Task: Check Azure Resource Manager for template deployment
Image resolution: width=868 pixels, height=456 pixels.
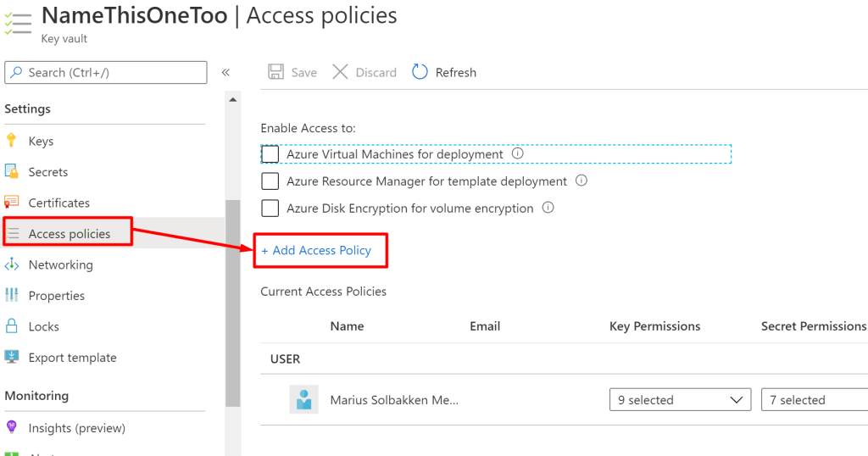Action: point(270,181)
